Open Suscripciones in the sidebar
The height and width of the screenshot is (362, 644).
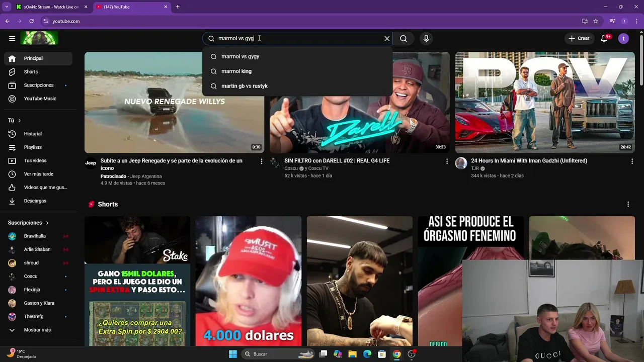pos(38,85)
